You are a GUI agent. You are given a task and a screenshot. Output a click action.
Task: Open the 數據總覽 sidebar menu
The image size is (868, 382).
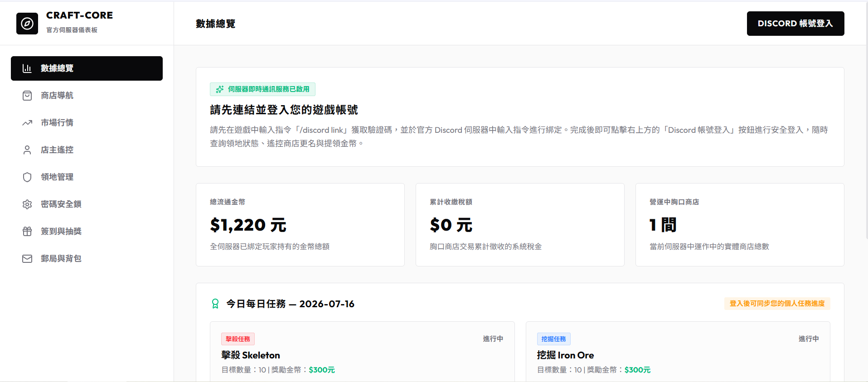[x=87, y=68]
